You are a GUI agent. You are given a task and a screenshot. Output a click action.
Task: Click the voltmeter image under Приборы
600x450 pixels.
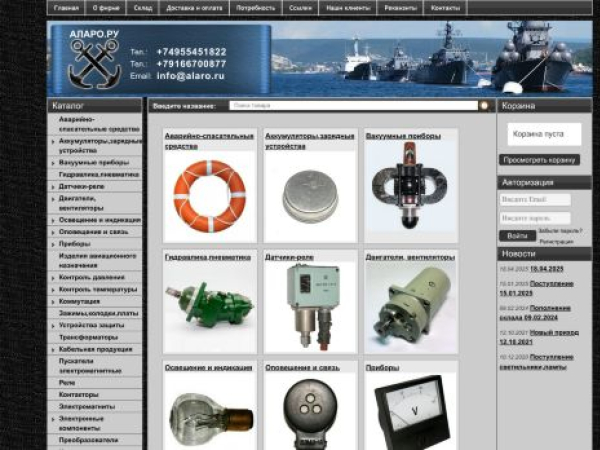(x=410, y=411)
